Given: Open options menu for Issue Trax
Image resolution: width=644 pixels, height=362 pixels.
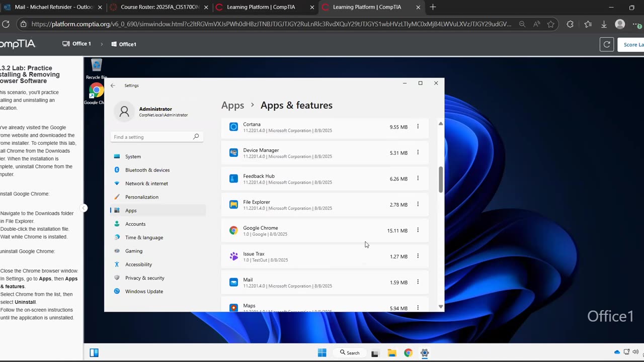Looking at the screenshot, I should coord(418,256).
